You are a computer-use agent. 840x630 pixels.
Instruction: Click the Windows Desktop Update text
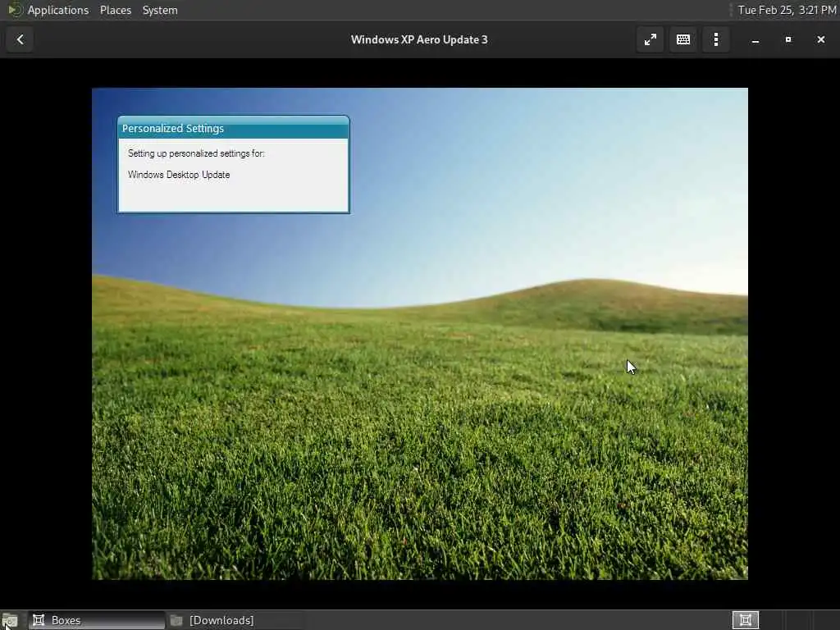[x=179, y=175]
